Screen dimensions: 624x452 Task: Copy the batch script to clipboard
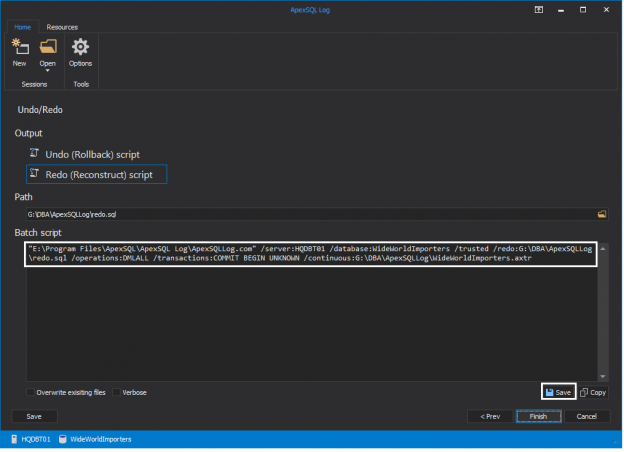tap(593, 393)
